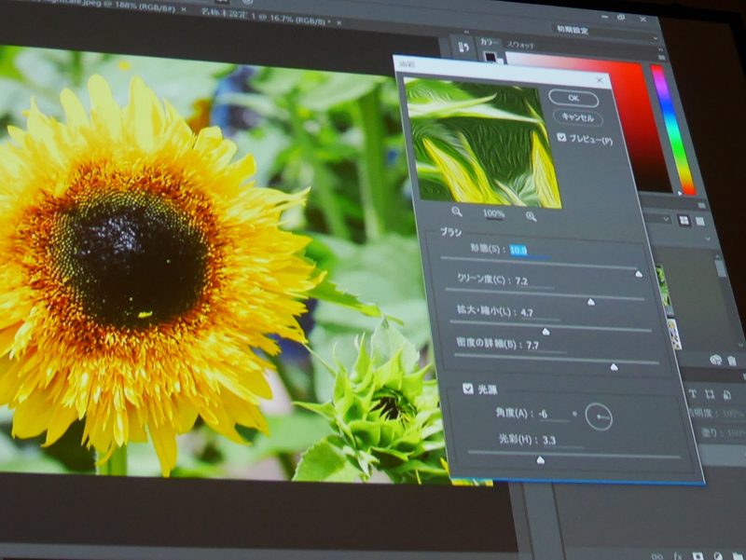The image size is (746, 560).
Task: Click the link layers icon at bottom
Action: 657,556
